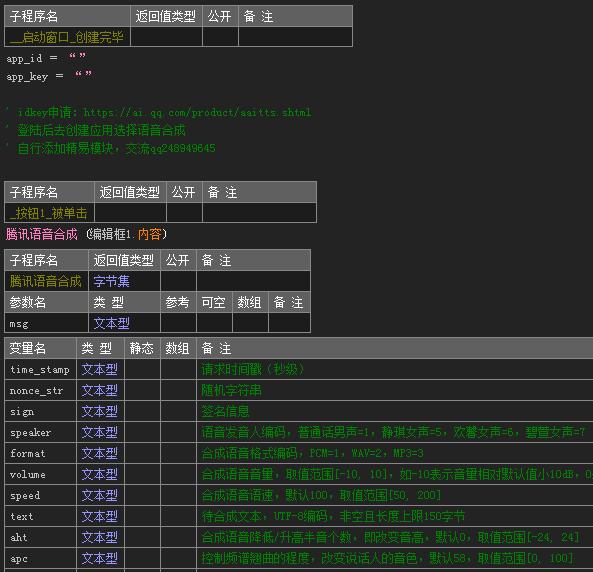Select the app_id assignment line
Viewport: 593px width, 572px height.
46,58
